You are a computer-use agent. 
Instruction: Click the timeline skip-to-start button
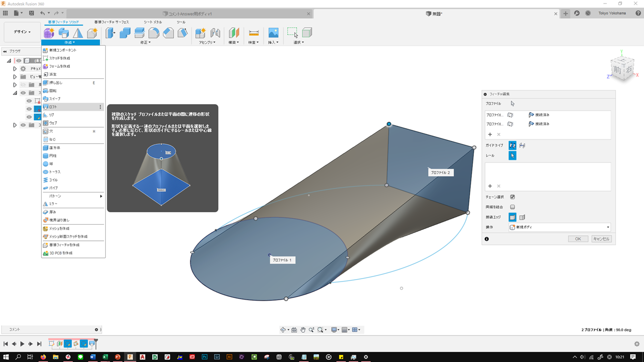6,344
